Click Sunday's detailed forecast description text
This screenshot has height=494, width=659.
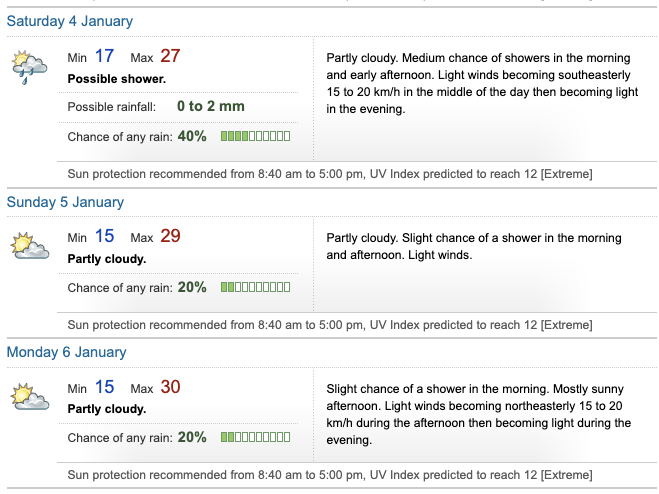(474, 246)
